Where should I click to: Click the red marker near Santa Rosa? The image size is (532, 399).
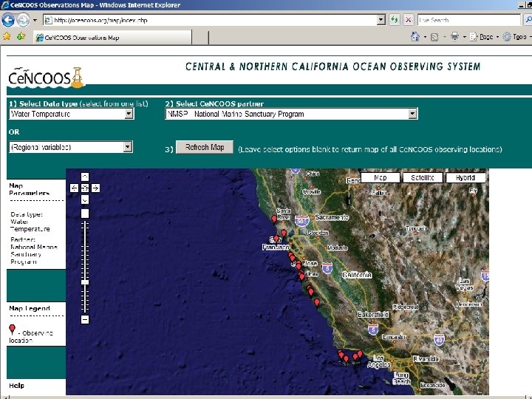coord(274,219)
